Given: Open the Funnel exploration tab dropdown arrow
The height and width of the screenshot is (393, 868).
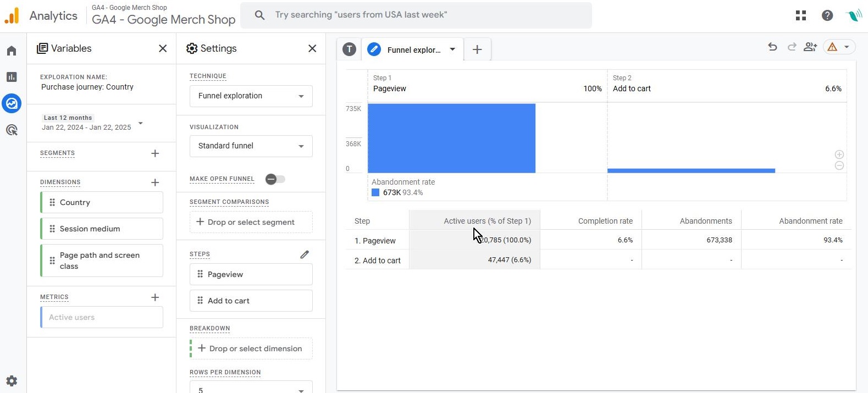Looking at the screenshot, I should point(452,49).
